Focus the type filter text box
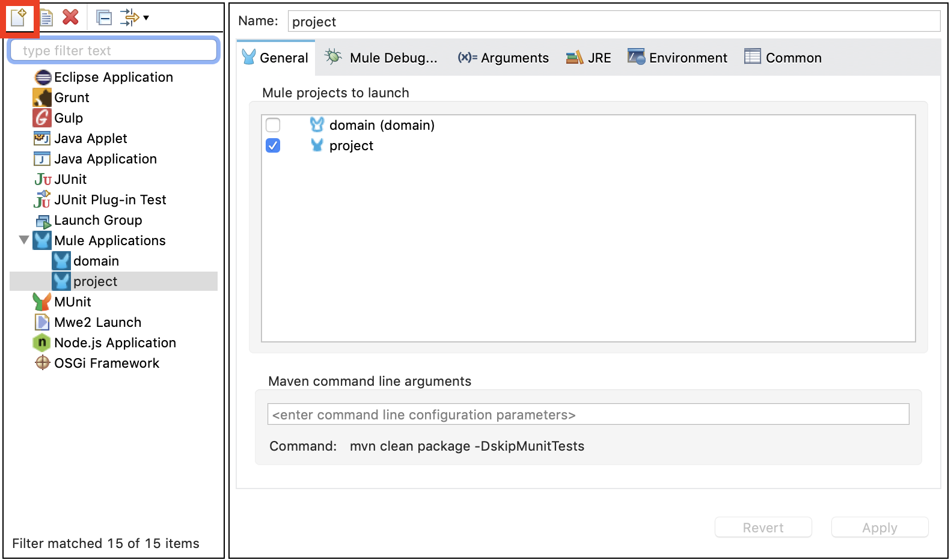951x560 pixels. click(114, 50)
